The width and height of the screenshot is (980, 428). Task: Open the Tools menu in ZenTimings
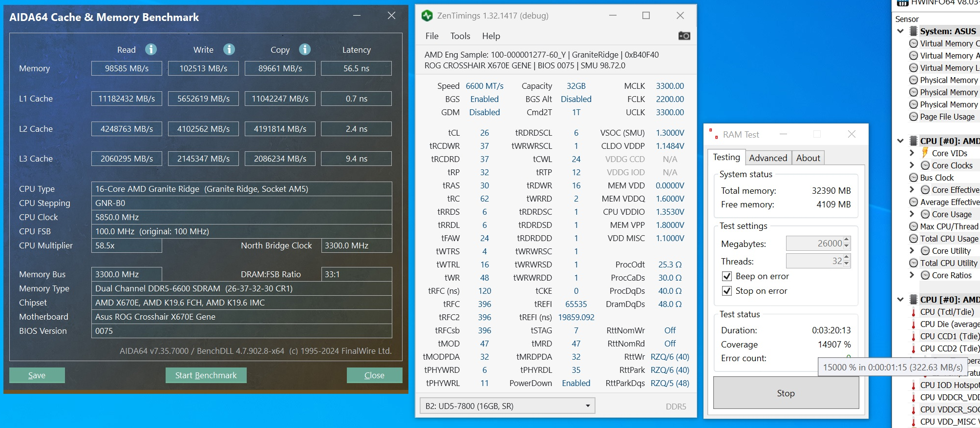click(460, 36)
